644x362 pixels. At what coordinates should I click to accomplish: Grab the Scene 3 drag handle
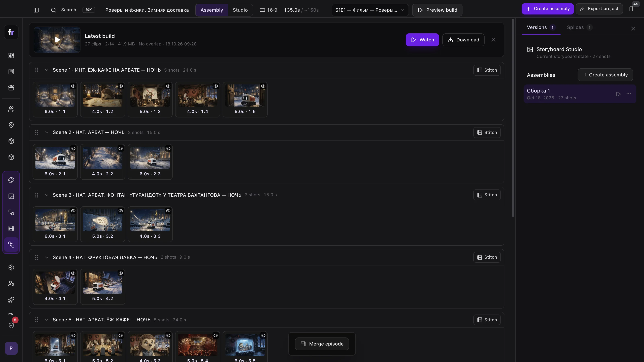(36, 195)
